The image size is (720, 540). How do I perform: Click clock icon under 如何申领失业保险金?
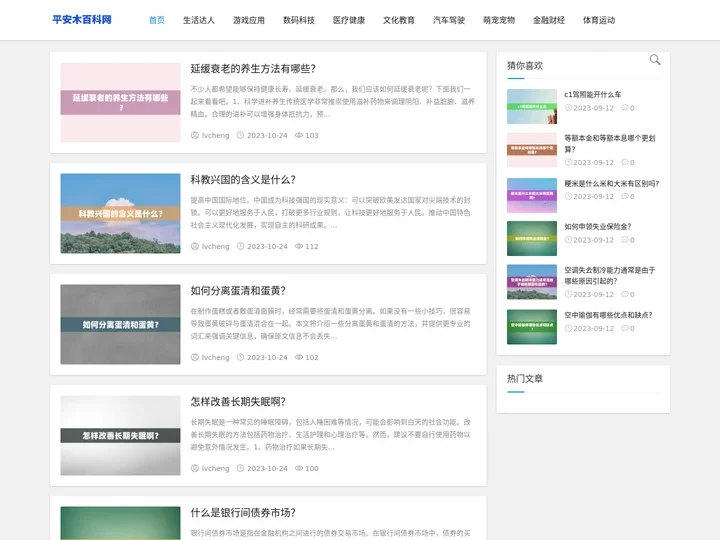(x=568, y=240)
